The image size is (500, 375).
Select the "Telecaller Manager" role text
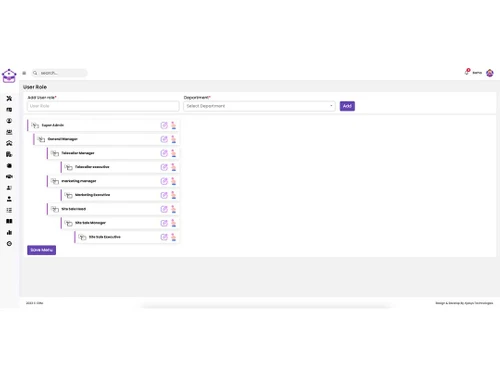tap(78, 153)
